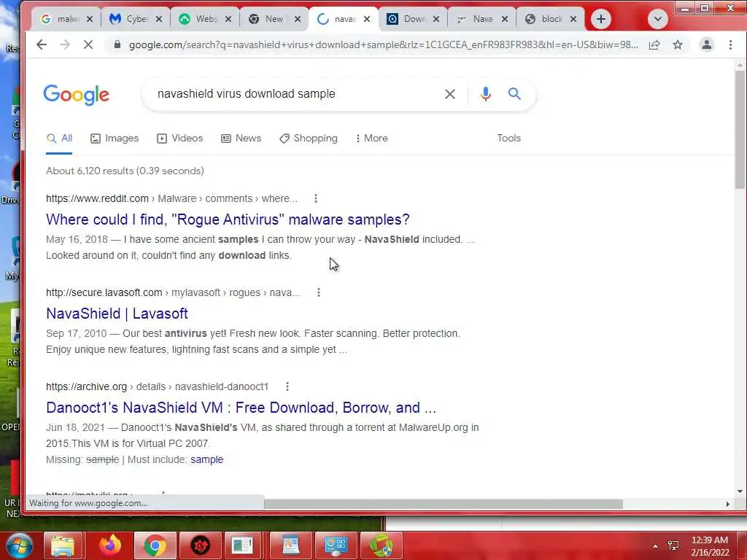747x560 pixels.
Task: Open the Windows security shield taskbar icon
Action: (381, 545)
